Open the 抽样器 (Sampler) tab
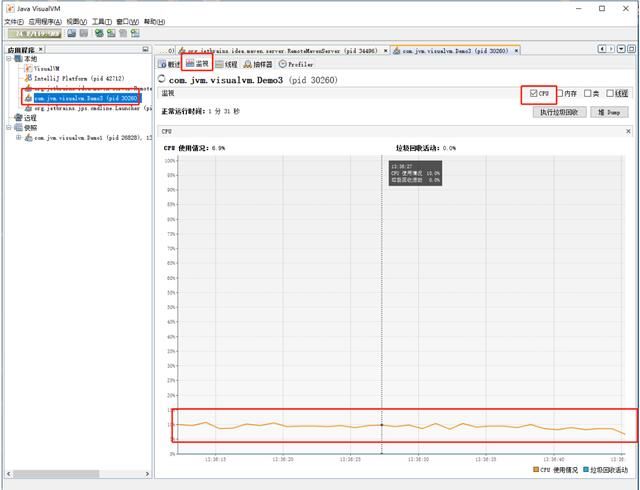 [258, 64]
